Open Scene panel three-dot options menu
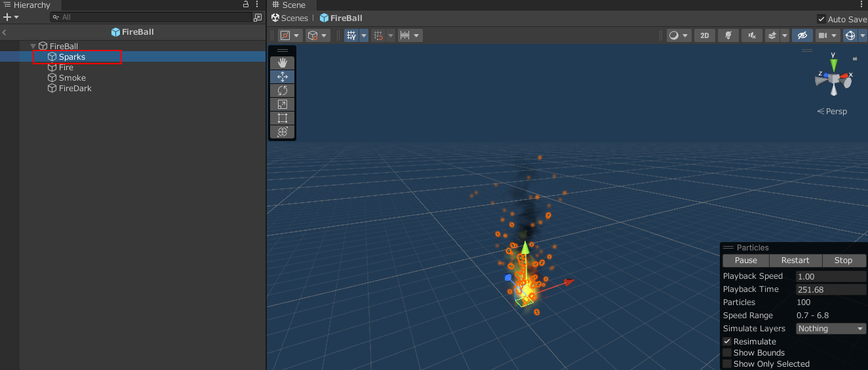868x370 pixels. 861,5
